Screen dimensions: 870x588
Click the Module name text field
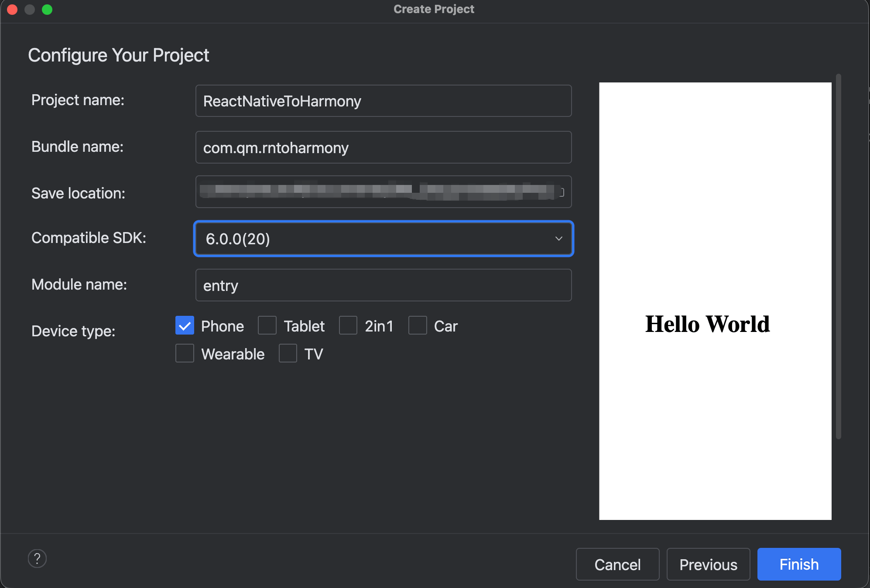383,285
